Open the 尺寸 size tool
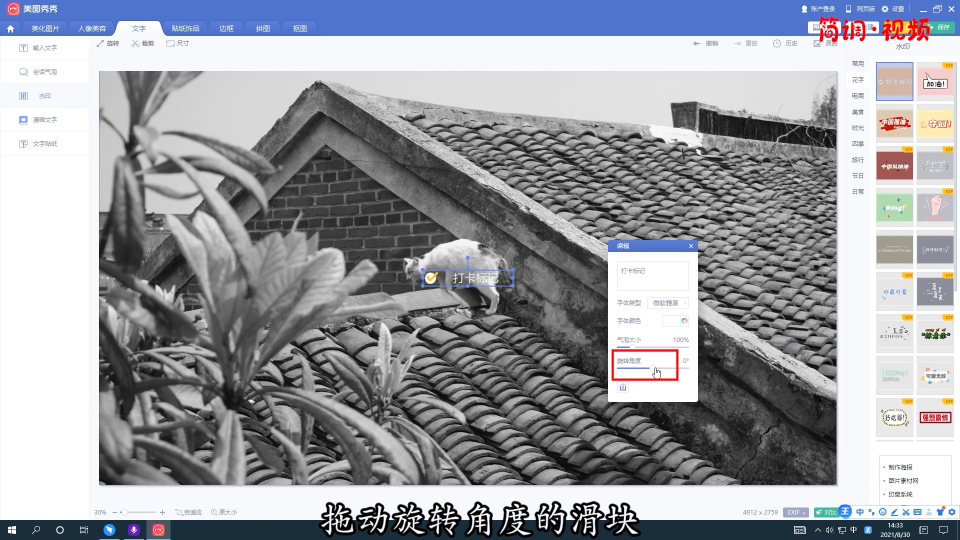 point(178,44)
